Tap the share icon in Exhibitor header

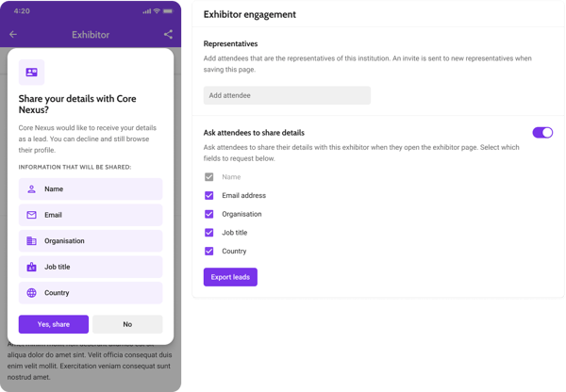coord(168,34)
